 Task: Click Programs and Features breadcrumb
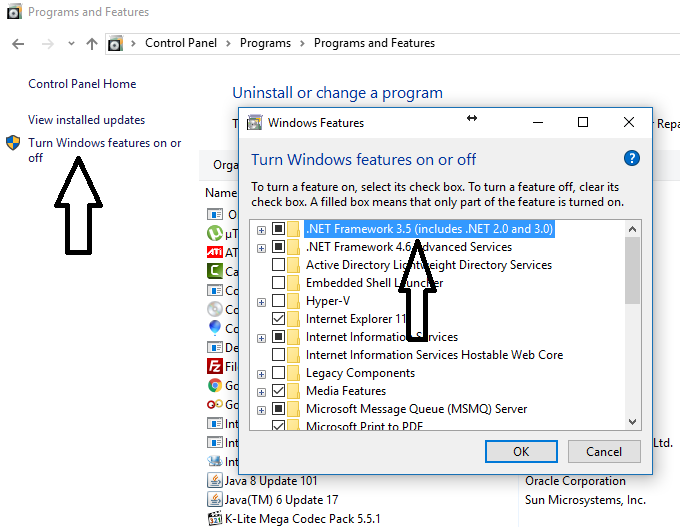coord(374,43)
